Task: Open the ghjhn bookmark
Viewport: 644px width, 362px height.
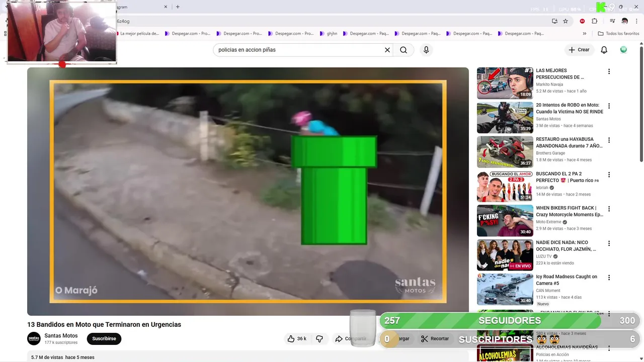Action: (328, 34)
